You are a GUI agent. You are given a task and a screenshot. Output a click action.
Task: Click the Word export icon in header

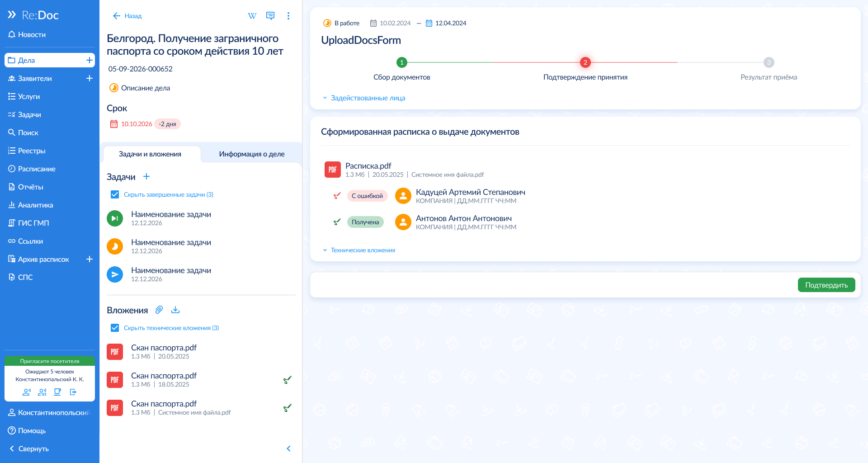coord(252,16)
